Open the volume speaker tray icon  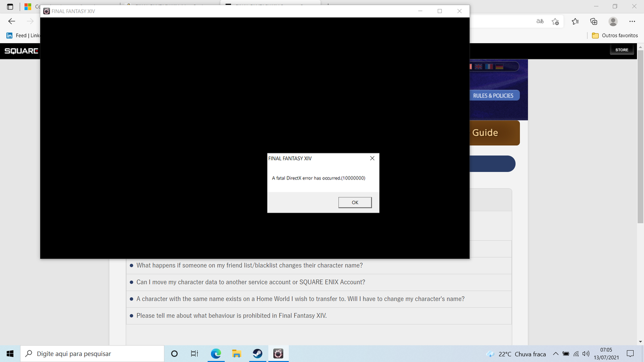click(586, 354)
